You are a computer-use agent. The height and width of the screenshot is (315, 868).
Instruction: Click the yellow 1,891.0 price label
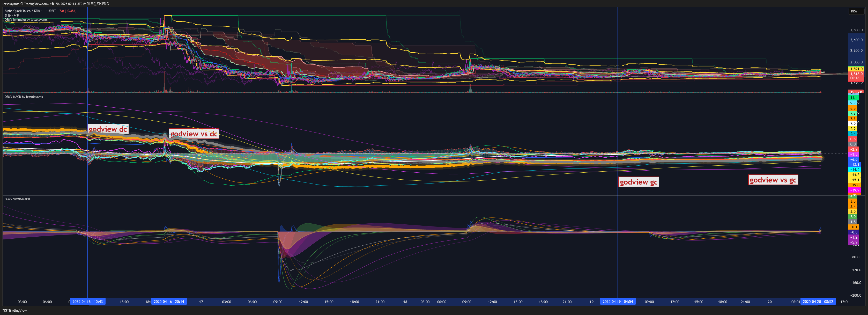click(x=856, y=69)
